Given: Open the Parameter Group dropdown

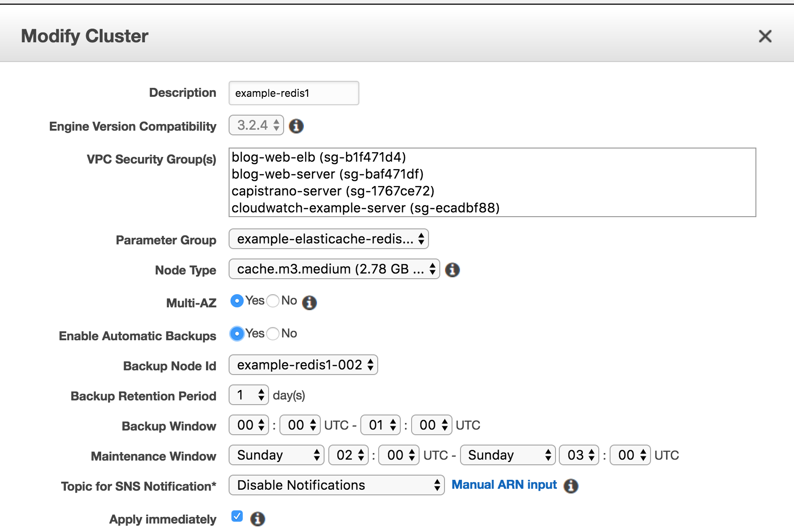Looking at the screenshot, I should click(x=329, y=239).
